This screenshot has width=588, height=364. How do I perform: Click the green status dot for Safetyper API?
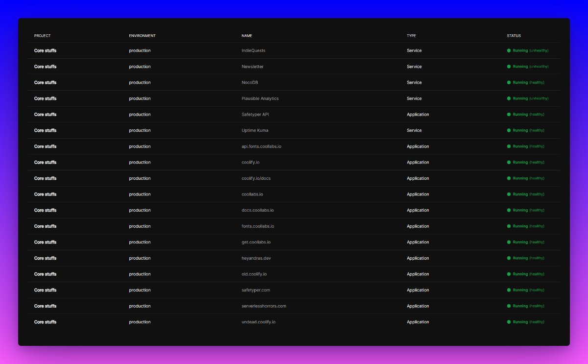509,115
